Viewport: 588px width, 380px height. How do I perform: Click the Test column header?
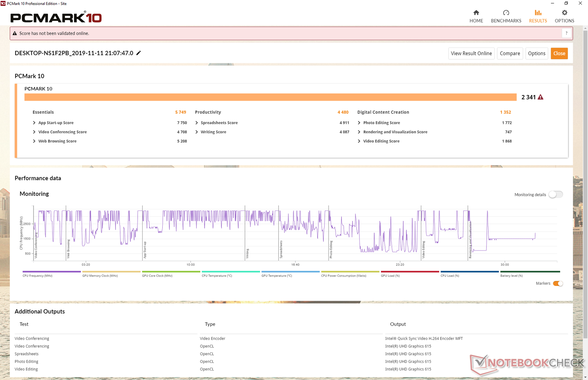24,324
